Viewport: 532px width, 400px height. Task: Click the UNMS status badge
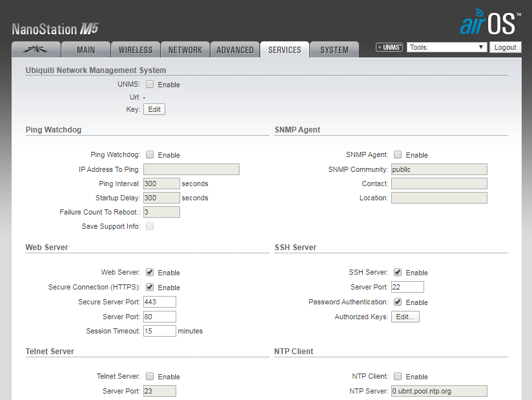389,47
